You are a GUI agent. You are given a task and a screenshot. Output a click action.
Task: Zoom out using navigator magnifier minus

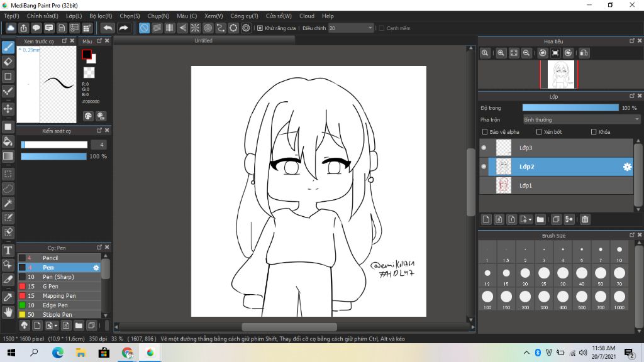526,53
